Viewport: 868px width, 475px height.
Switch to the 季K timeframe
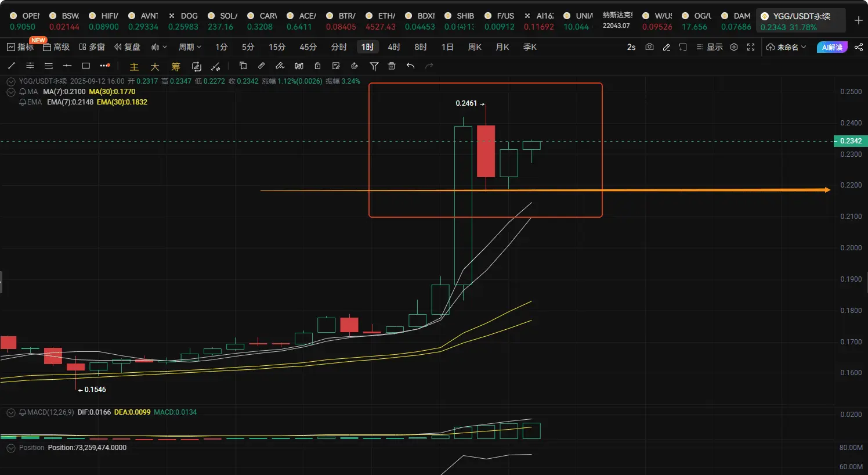pos(530,47)
